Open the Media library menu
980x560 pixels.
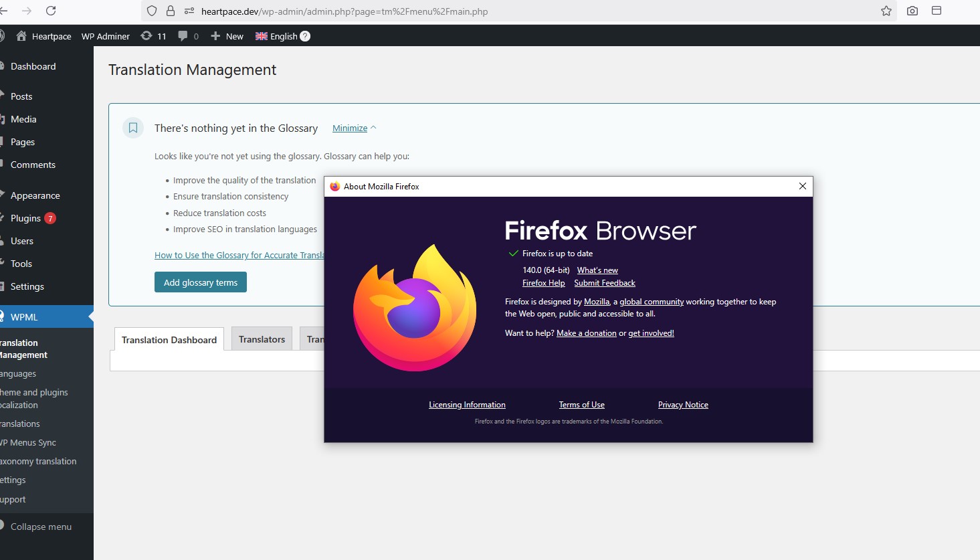pyautogui.click(x=23, y=119)
